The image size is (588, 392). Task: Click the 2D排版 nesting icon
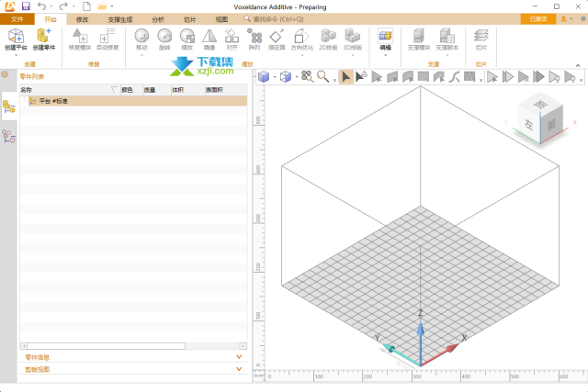coord(328,36)
